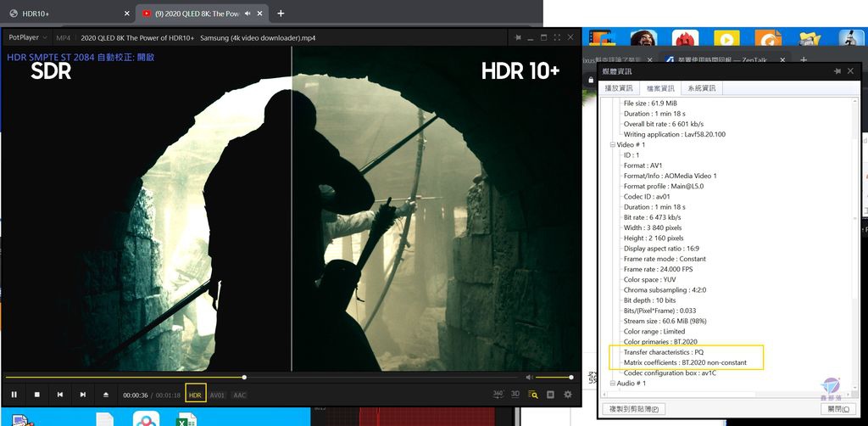Close the HDR10+ browser tab

tap(127, 14)
